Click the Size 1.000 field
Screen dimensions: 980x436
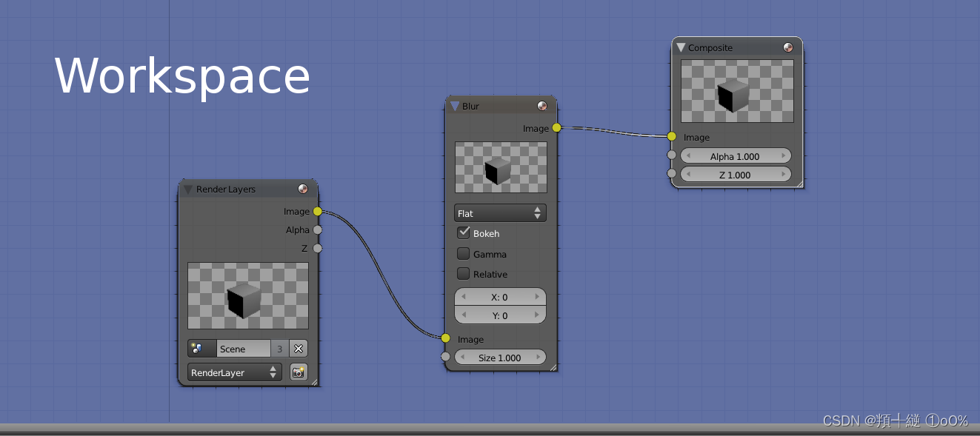(500, 358)
